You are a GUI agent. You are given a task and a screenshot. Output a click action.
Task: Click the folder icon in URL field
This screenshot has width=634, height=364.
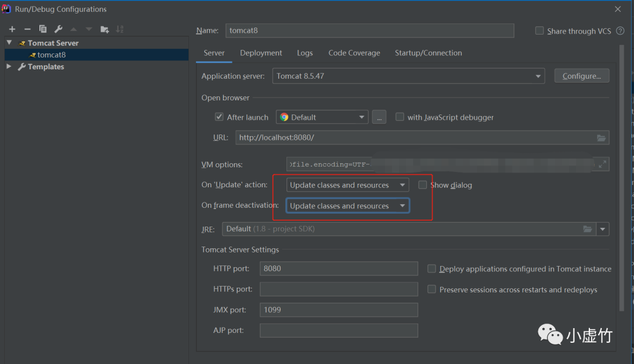pos(601,137)
